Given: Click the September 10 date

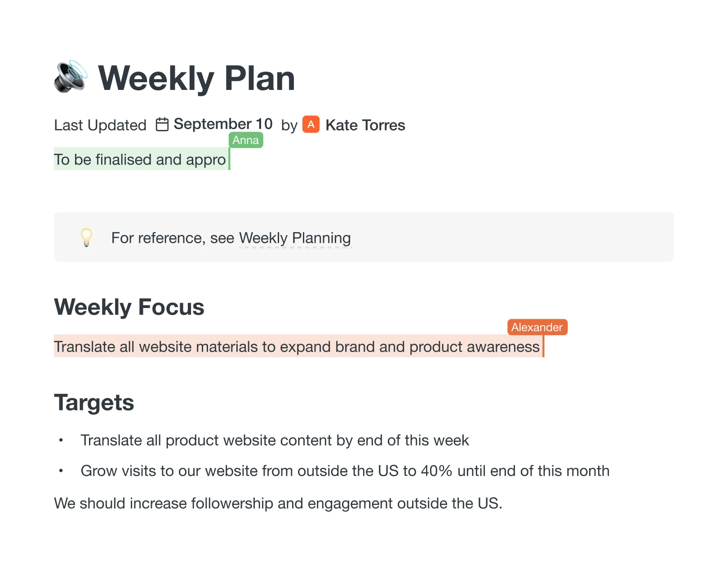Looking at the screenshot, I should tap(223, 124).
